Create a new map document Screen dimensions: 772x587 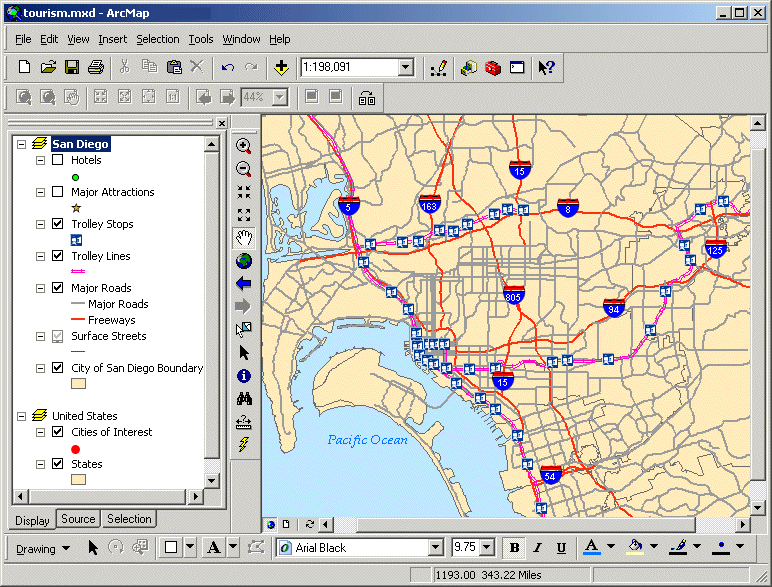click(24, 67)
